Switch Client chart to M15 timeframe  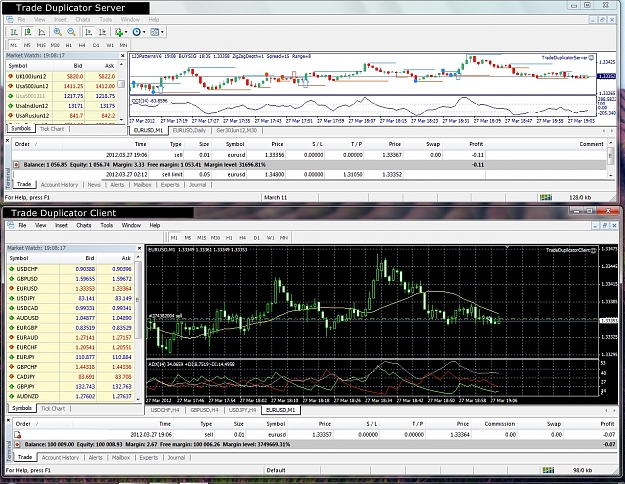201,238
